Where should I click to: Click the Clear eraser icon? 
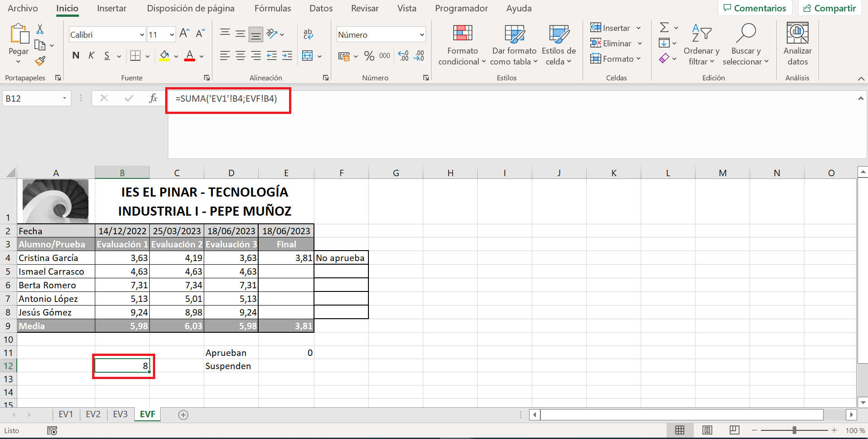coord(664,59)
